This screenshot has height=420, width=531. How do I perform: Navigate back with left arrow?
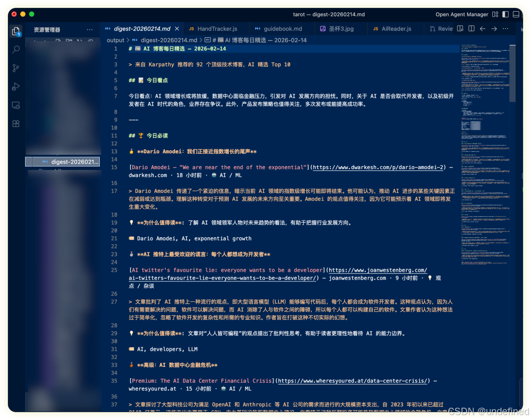tap(483, 29)
